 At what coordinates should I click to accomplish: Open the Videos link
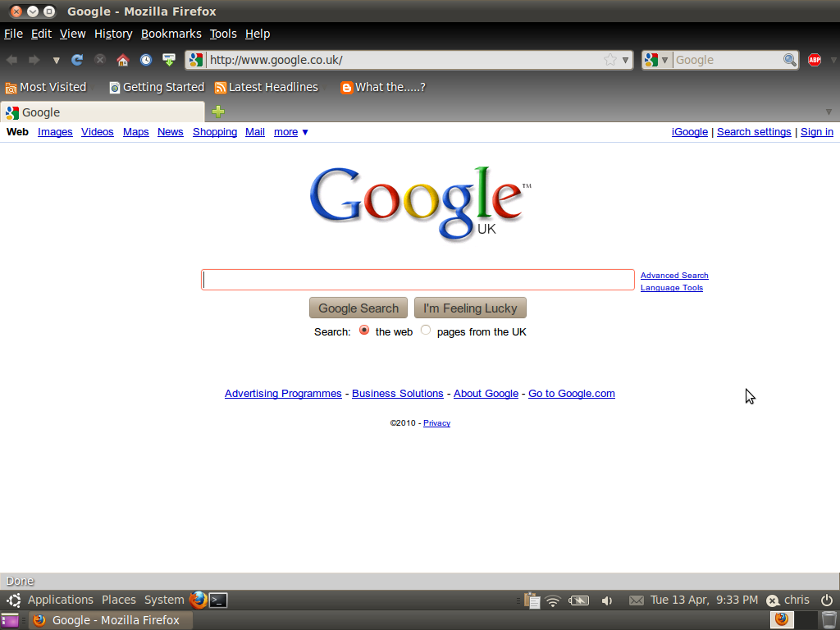click(x=98, y=132)
